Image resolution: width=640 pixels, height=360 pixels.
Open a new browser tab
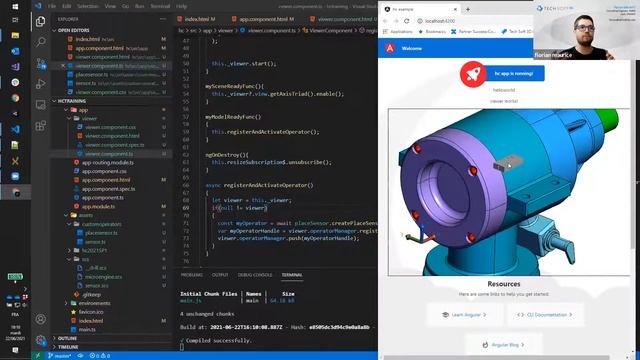point(468,9)
